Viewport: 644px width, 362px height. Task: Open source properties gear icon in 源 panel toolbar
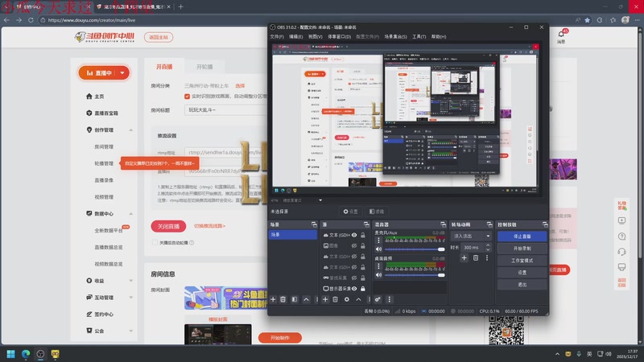coord(347,299)
